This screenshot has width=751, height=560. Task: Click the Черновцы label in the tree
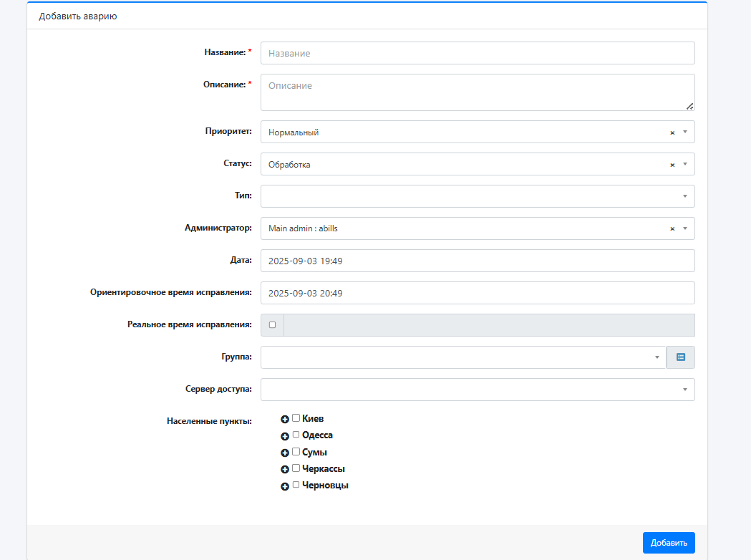(325, 486)
